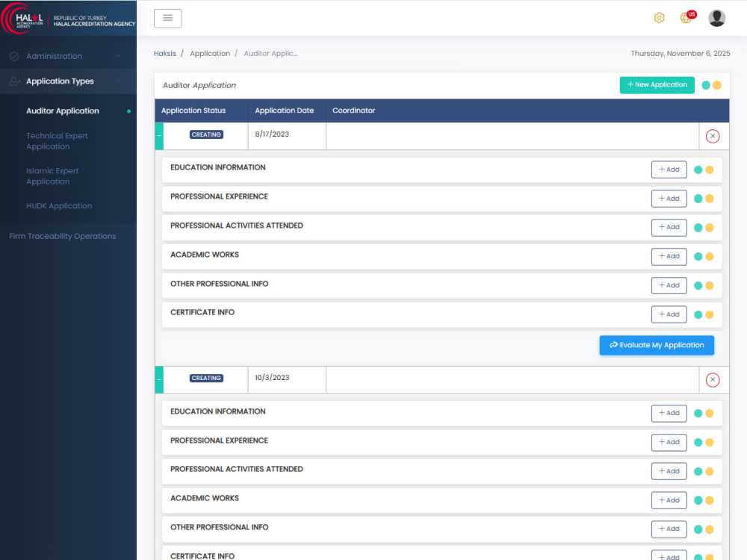Open the user profile avatar
The image size is (747, 560).
716,18
